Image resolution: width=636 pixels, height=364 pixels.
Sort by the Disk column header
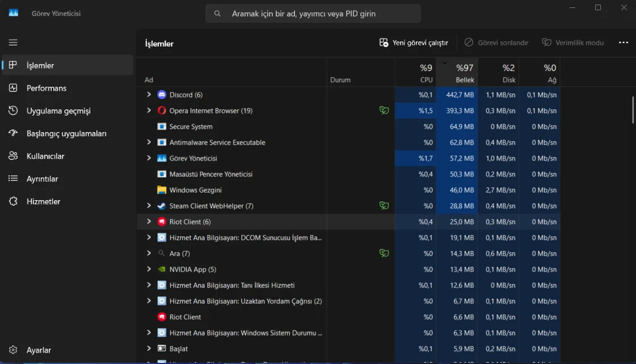[498, 73]
